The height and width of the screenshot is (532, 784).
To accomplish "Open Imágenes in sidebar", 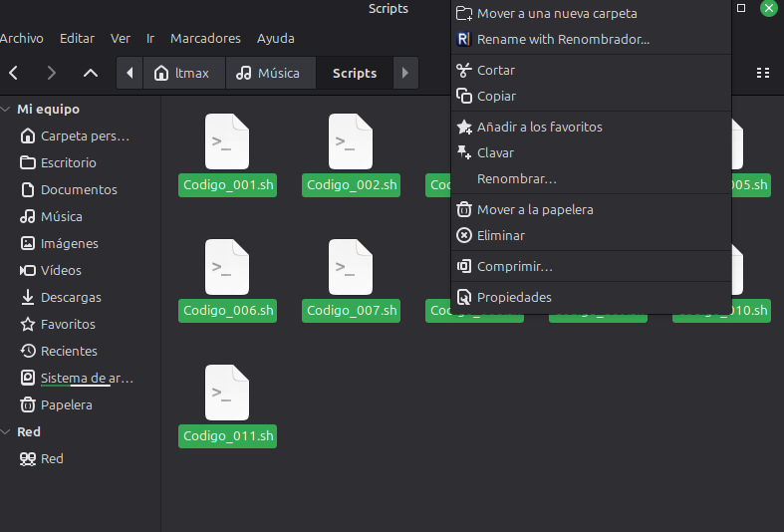I will [80, 243].
